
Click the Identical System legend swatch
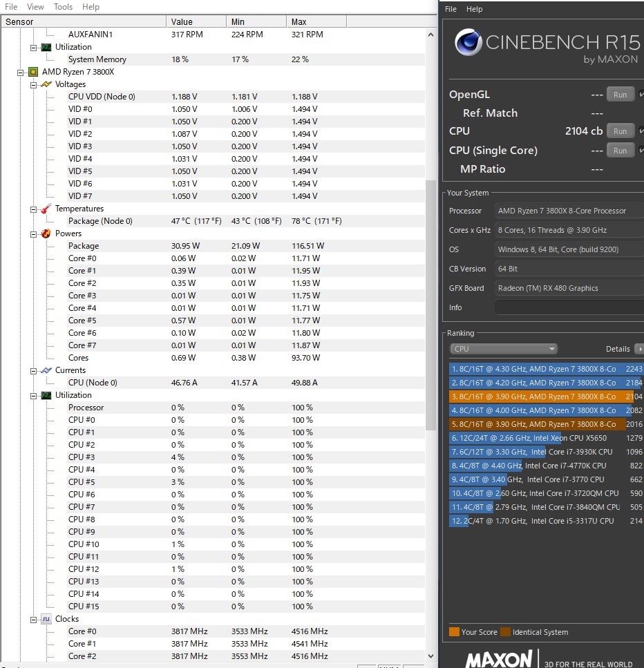coord(506,632)
